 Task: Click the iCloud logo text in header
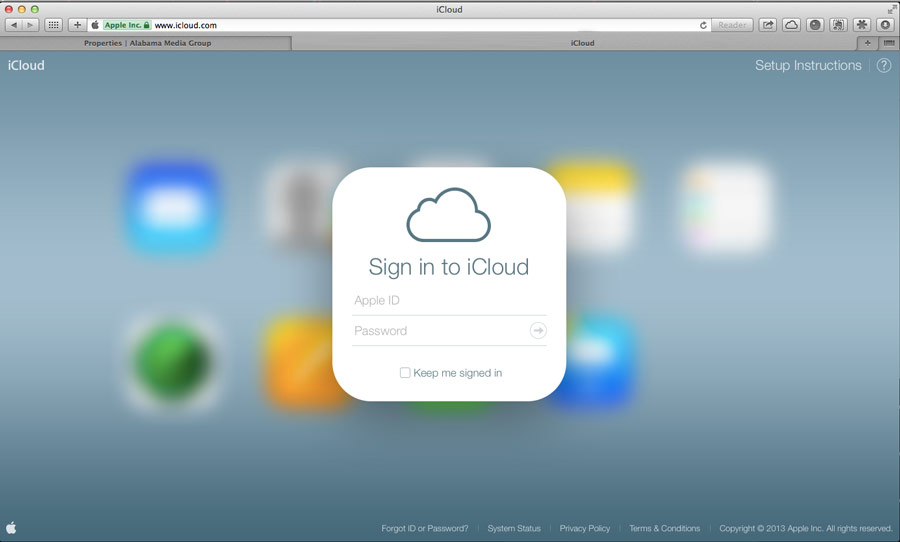pyautogui.click(x=26, y=65)
